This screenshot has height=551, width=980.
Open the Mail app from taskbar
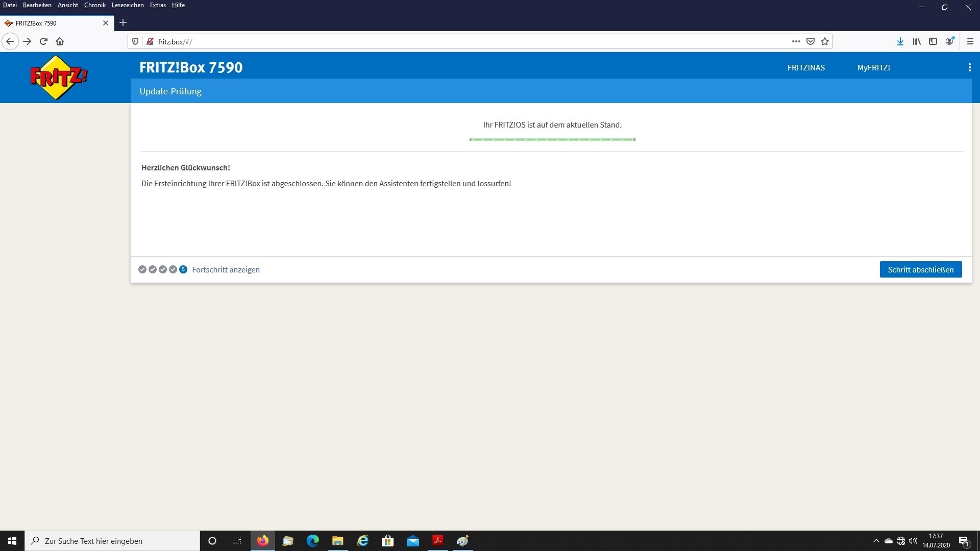(413, 541)
